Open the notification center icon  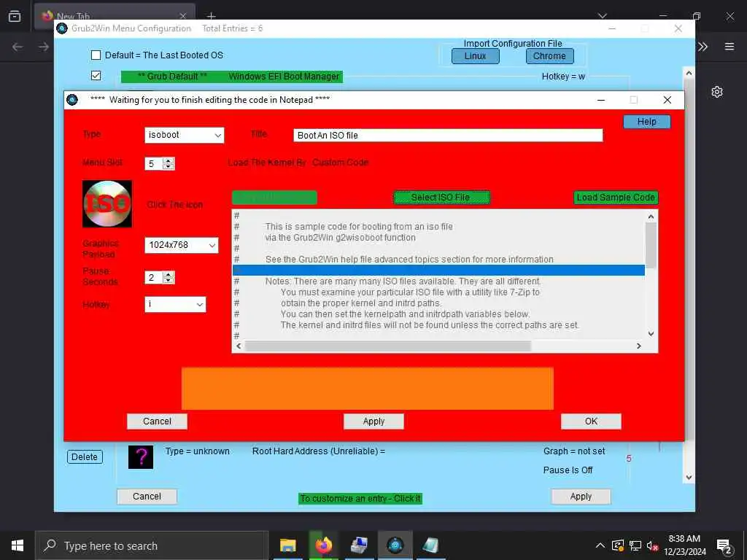point(724,546)
